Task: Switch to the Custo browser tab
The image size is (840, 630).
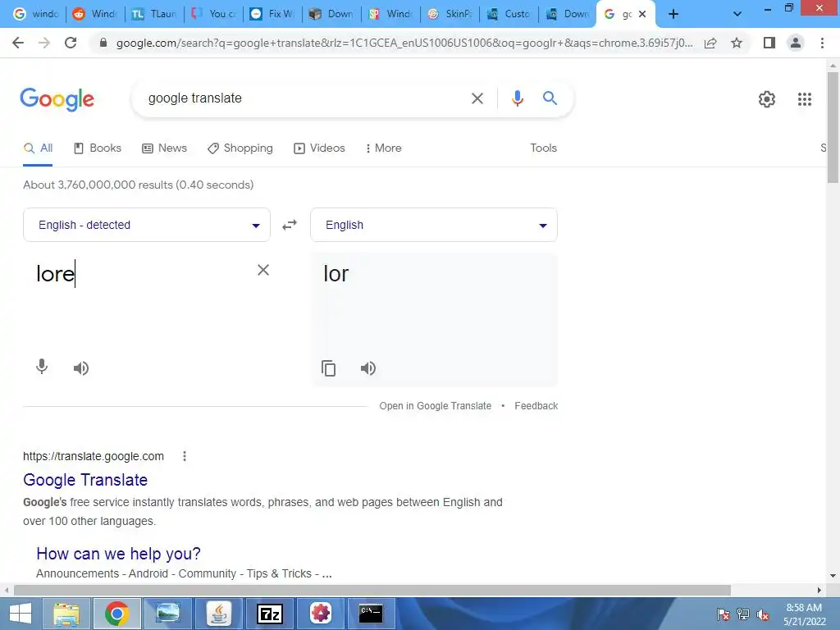Action: click(x=509, y=15)
